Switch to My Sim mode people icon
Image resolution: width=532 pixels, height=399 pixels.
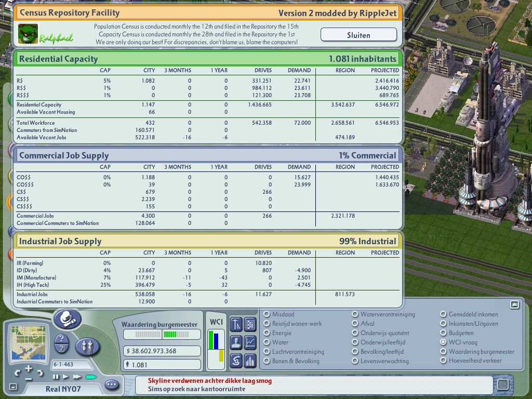(x=87, y=347)
